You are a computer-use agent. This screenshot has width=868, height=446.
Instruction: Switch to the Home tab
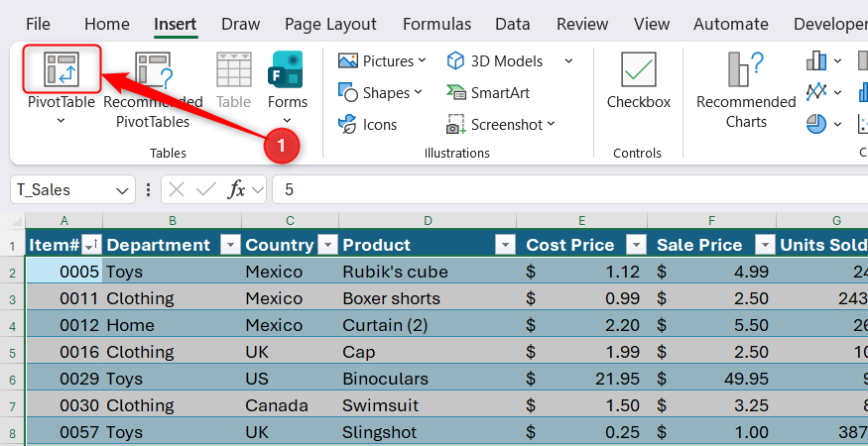tap(107, 25)
